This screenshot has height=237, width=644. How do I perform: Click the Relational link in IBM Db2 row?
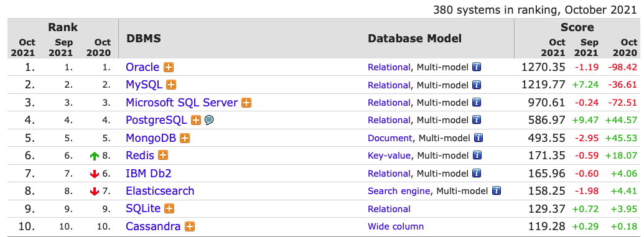[389, 174]
